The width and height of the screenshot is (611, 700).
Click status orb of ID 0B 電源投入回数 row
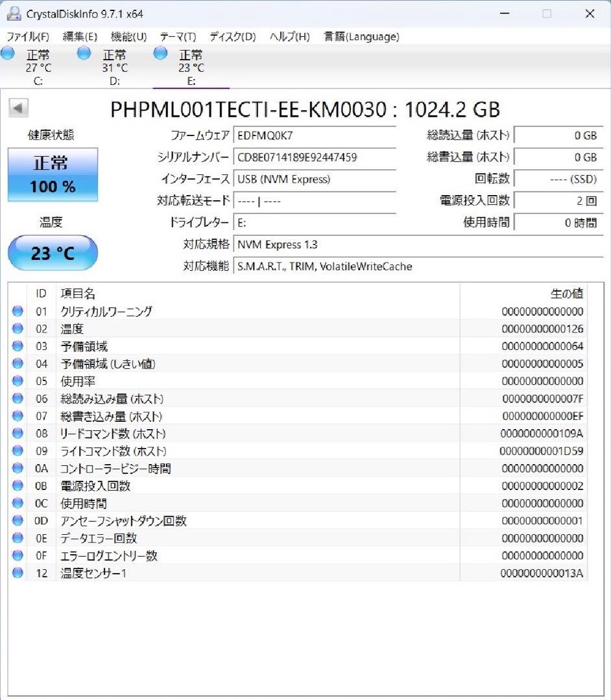tap(18, 485)
